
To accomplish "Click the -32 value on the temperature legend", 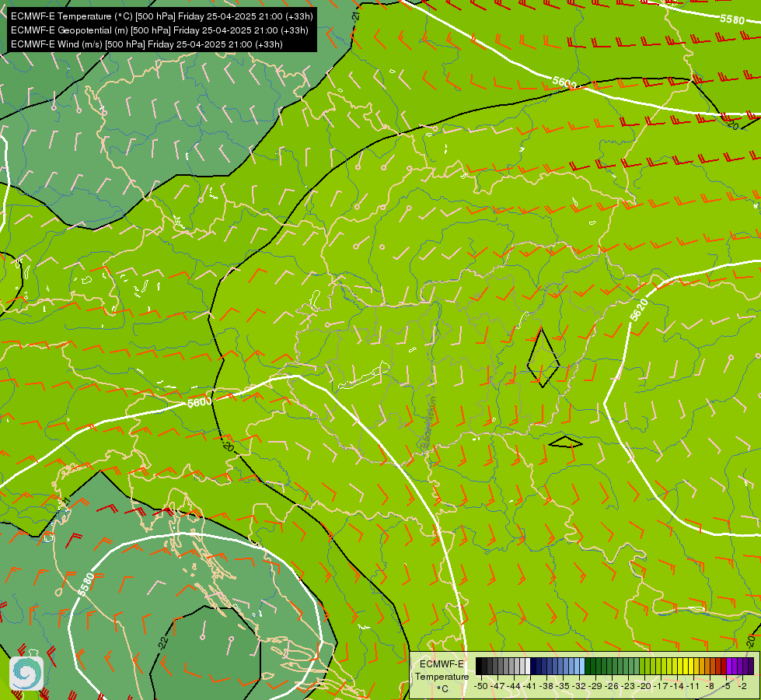I will 579,686.
